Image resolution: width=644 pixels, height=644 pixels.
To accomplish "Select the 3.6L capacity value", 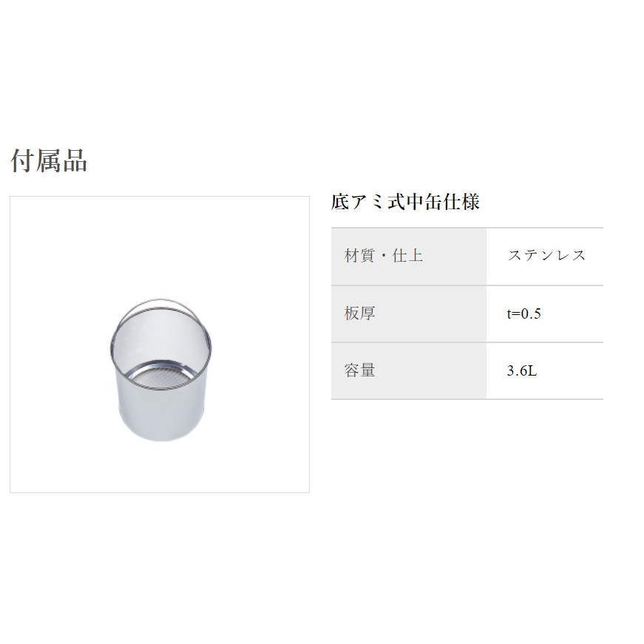I will (521, 371).
